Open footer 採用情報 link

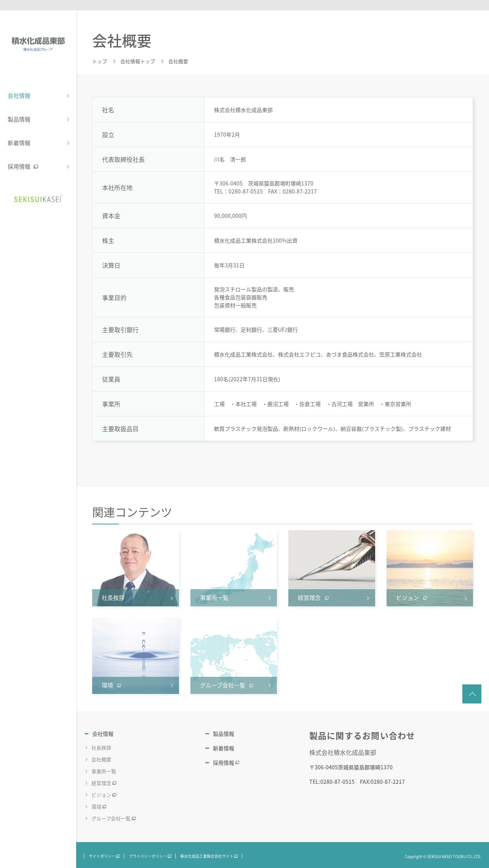coord(224,763)
